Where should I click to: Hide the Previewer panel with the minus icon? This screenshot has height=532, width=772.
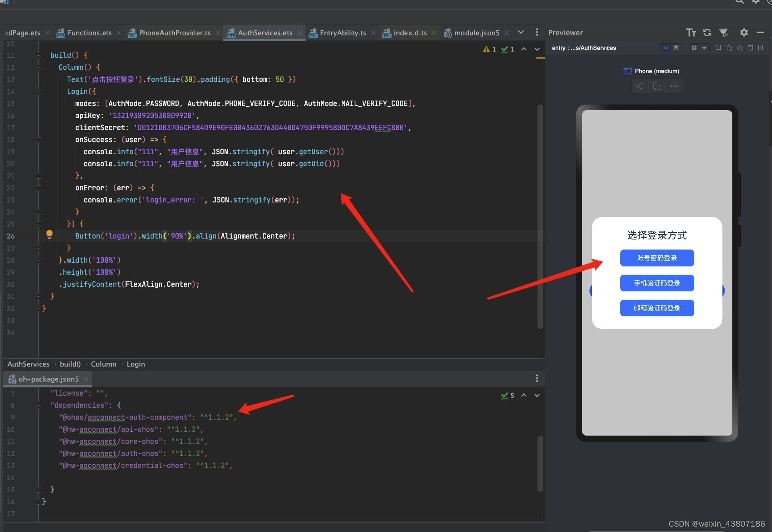[760, 32]
